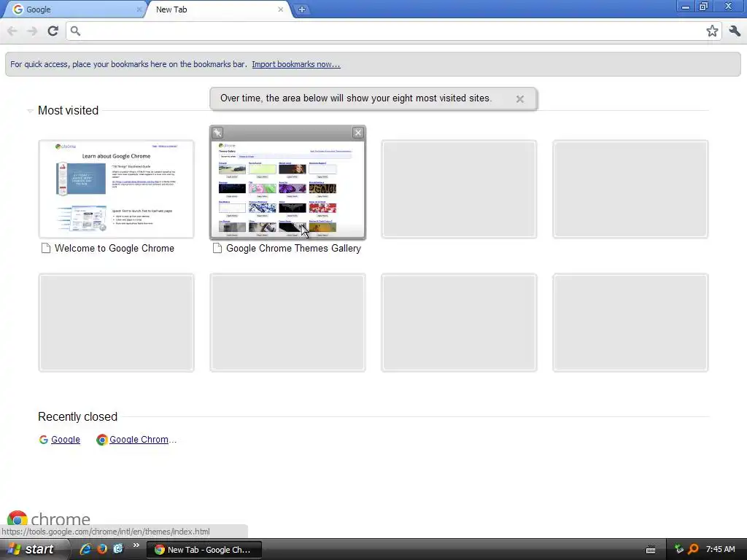Minimize the Chrome window

(x=686, y=7)
